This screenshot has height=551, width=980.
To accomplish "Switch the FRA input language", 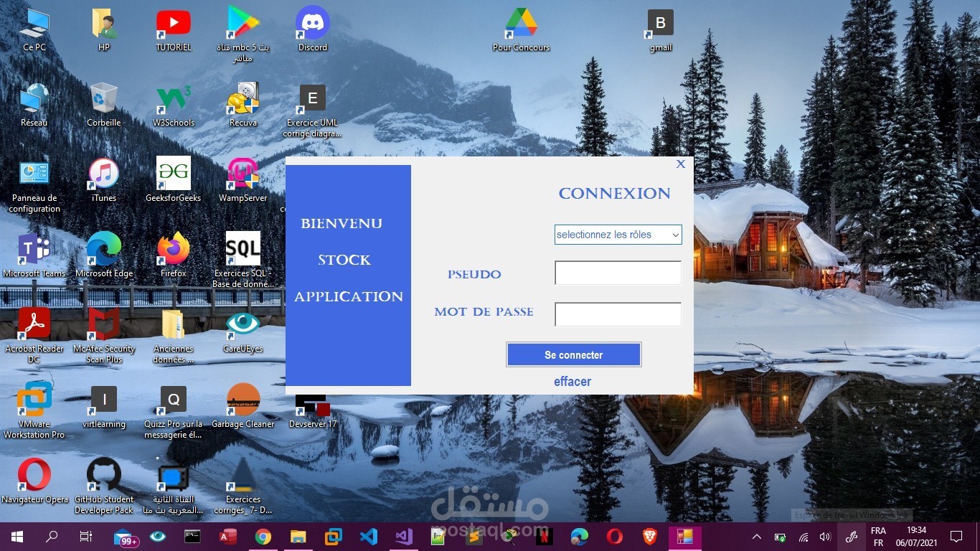I will 878,537.
